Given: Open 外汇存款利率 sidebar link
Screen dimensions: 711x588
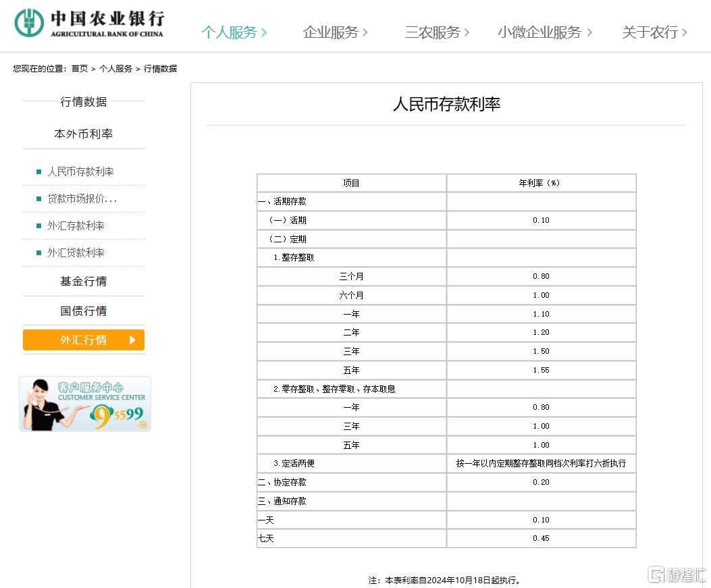Looking at the screenshot, I should pyautogui.click(x=76, y=225).
